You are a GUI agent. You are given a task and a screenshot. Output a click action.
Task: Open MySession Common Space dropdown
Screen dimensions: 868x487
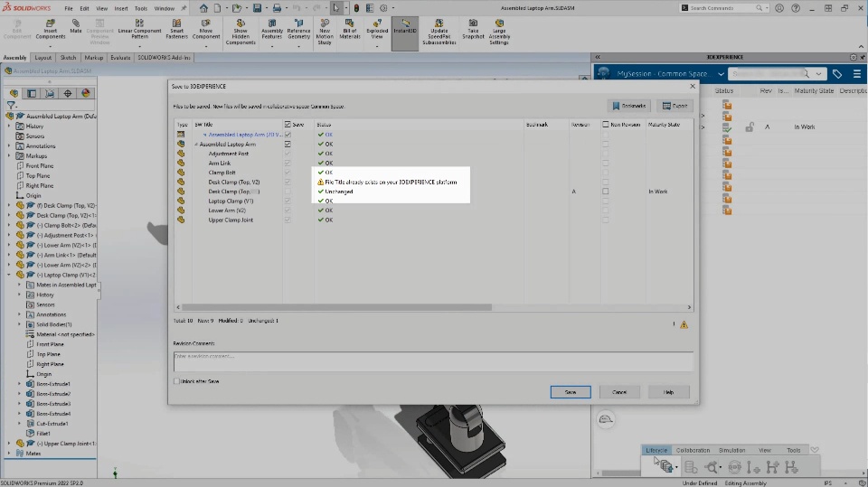(721, 73)
